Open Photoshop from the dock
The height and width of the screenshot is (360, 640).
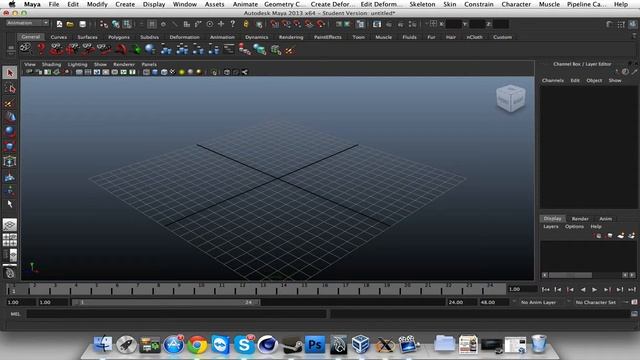[315, 344]
